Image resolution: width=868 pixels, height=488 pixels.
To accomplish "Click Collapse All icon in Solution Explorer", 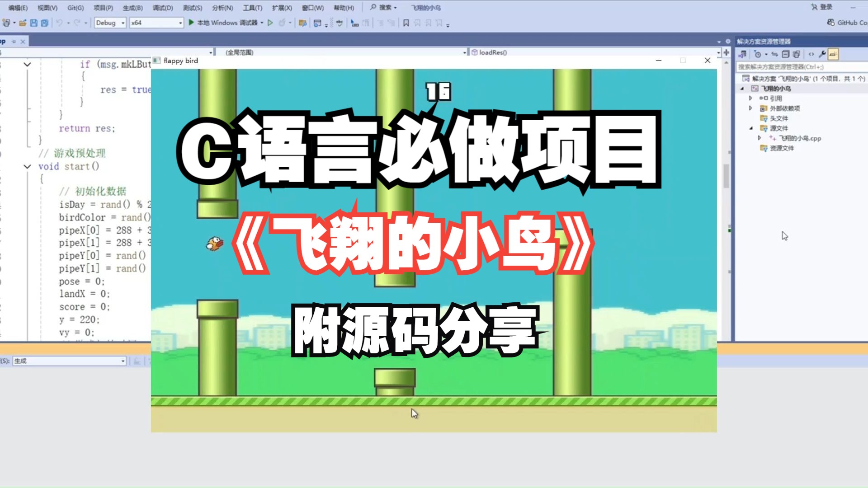I will pyautogui.click(x=786, y=54).
